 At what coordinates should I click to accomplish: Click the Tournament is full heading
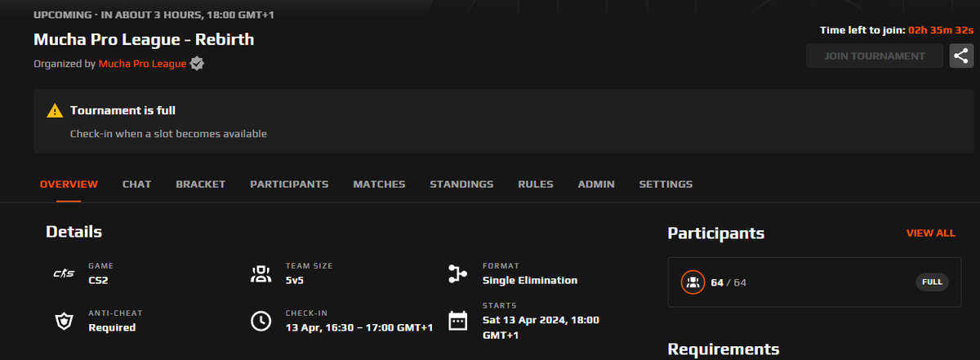click(122, 110)
